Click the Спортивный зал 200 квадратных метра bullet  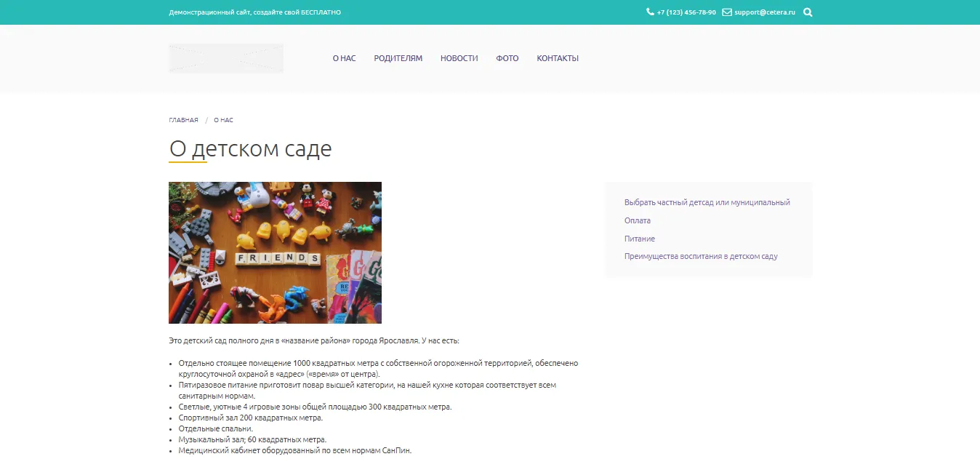[250, 418]
